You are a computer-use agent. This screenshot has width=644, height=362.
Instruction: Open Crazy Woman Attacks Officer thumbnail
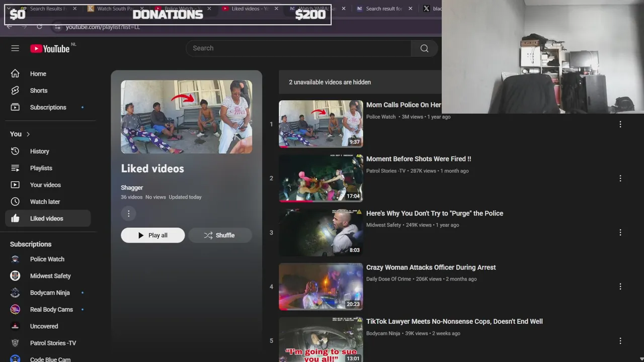[321, 287]
